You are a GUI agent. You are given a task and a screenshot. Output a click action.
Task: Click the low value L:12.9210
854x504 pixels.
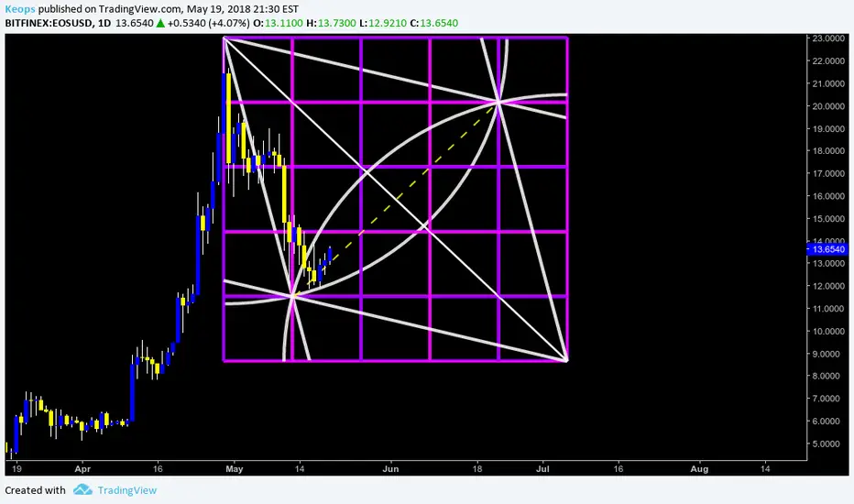pyautogui.click(x=383, y=23)
